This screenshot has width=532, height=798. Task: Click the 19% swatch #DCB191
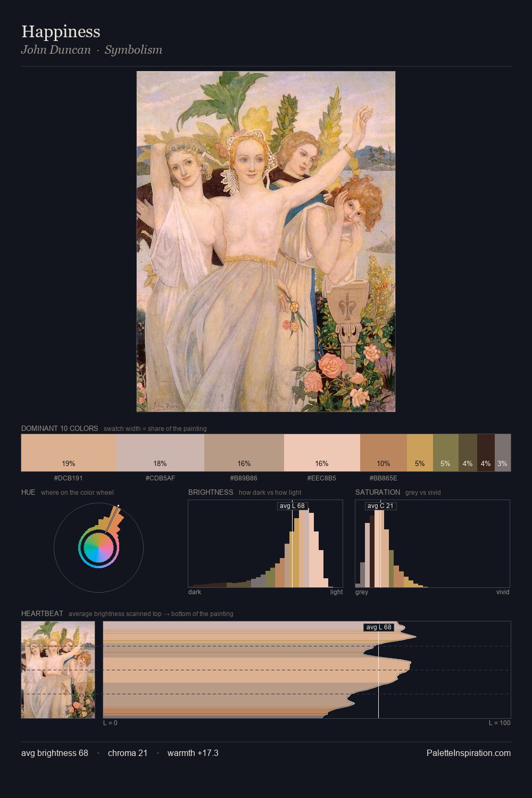[69, 453]
